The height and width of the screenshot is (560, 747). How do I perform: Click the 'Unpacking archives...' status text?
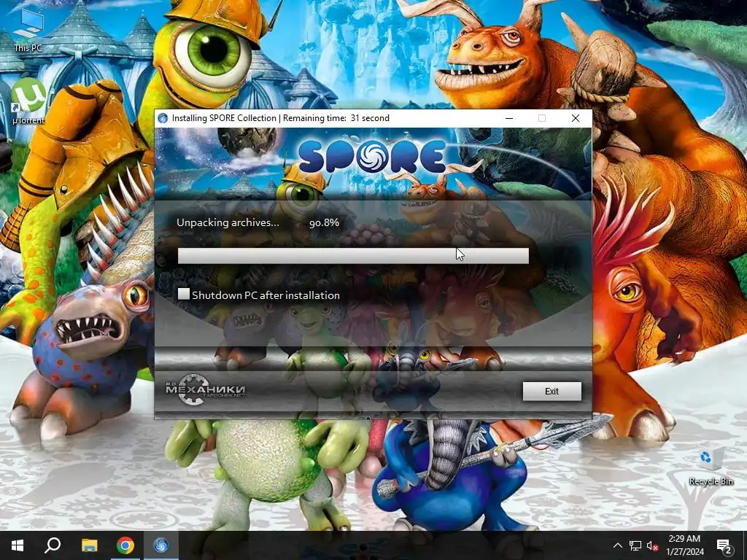pyautogui.click(x=228, y=222)
